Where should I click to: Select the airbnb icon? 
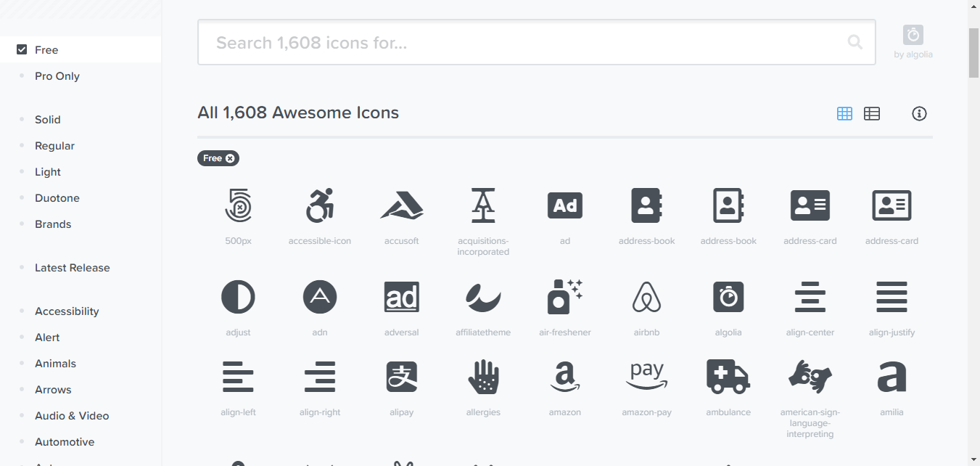(647, 297)
